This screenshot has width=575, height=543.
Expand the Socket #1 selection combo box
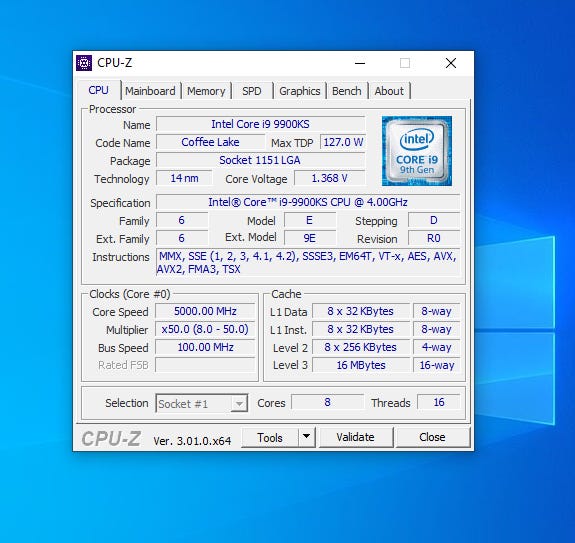click(x=202, y=403)
